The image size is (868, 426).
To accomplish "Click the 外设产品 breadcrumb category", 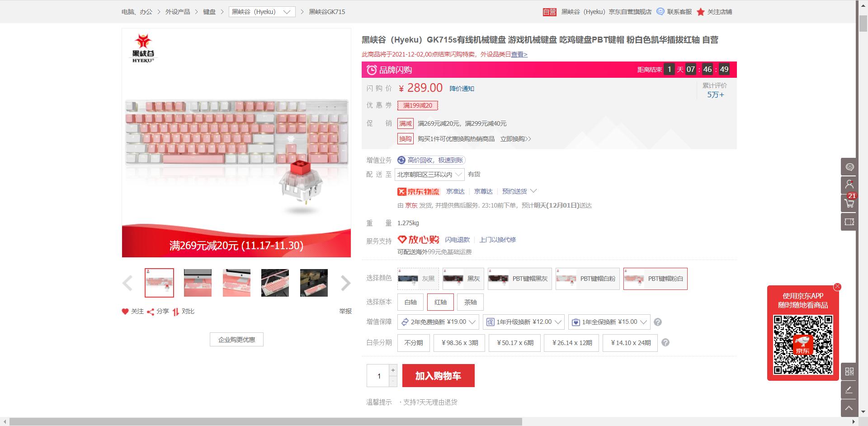I will [178, 12].
